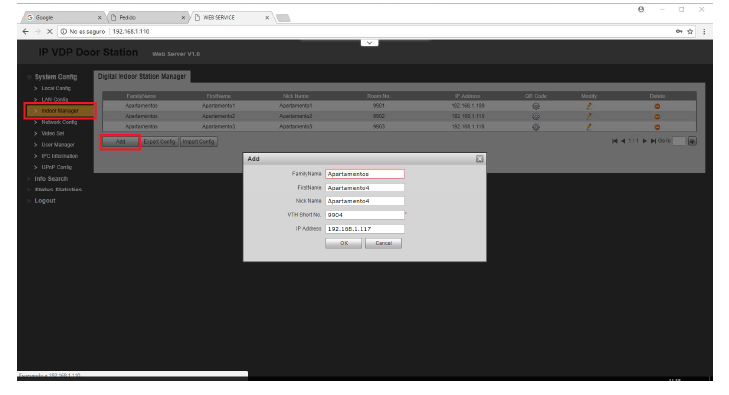Bookmark page with star icon

pos(690,32)
